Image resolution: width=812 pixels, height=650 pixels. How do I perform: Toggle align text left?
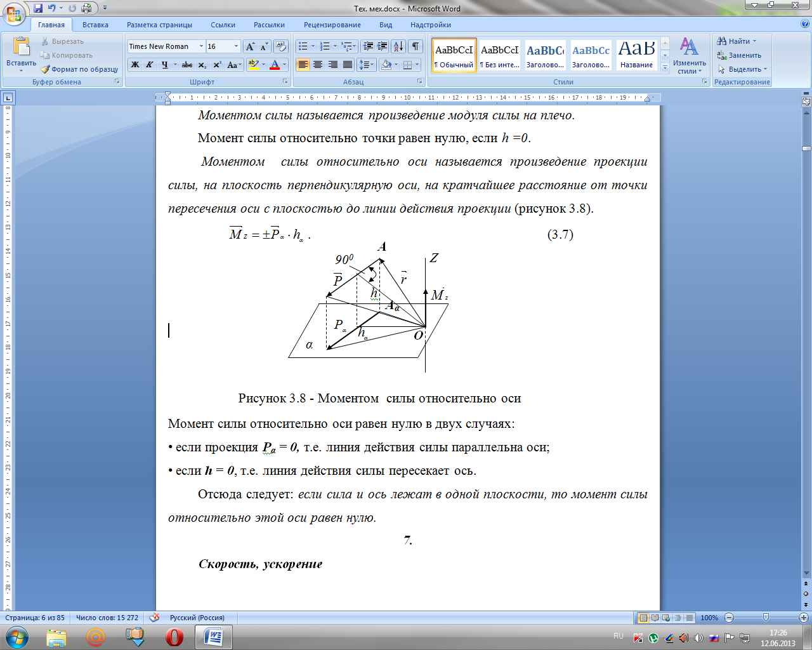point(303,65)
